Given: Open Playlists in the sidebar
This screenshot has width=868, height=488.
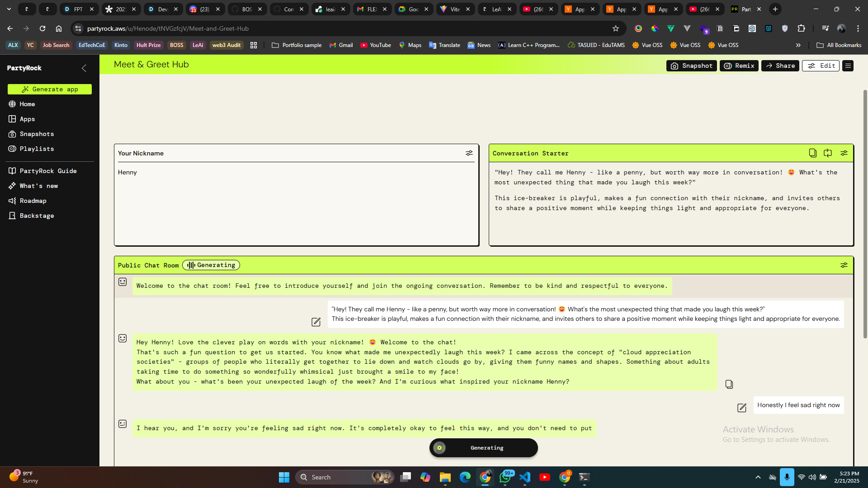Looking at the screenshot, I should pos(37,149).
